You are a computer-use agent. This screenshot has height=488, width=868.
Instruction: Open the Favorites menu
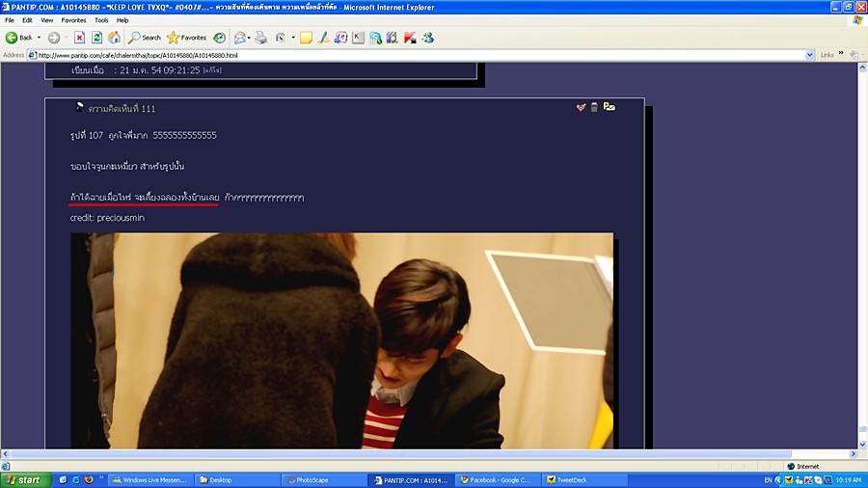[x=73, y=20]
